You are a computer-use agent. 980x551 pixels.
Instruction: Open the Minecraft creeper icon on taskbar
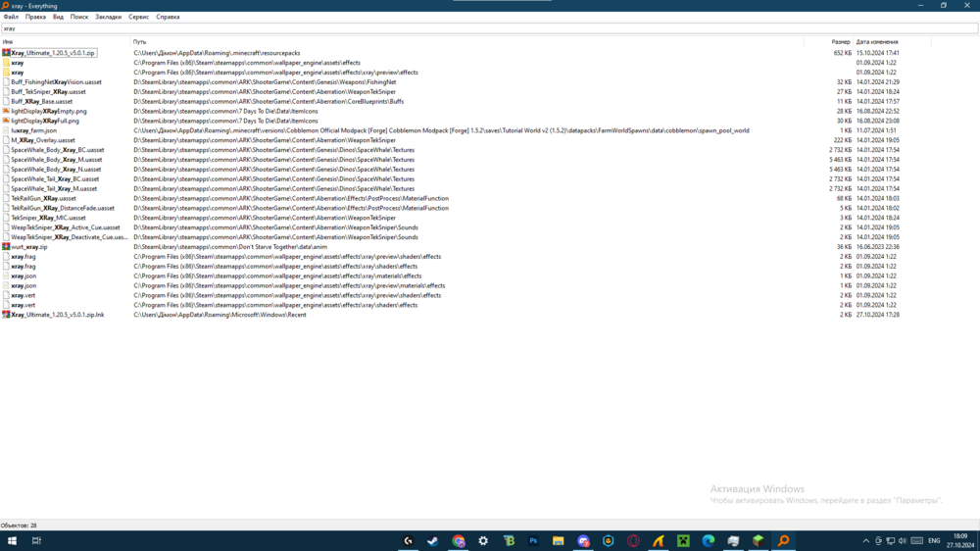click(683, 541)
